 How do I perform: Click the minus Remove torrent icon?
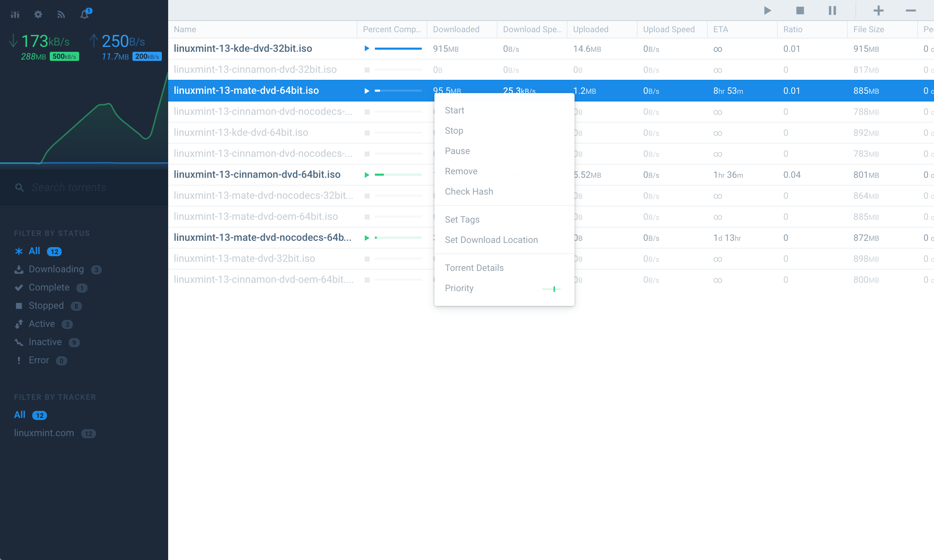click(x=911, y=10)
